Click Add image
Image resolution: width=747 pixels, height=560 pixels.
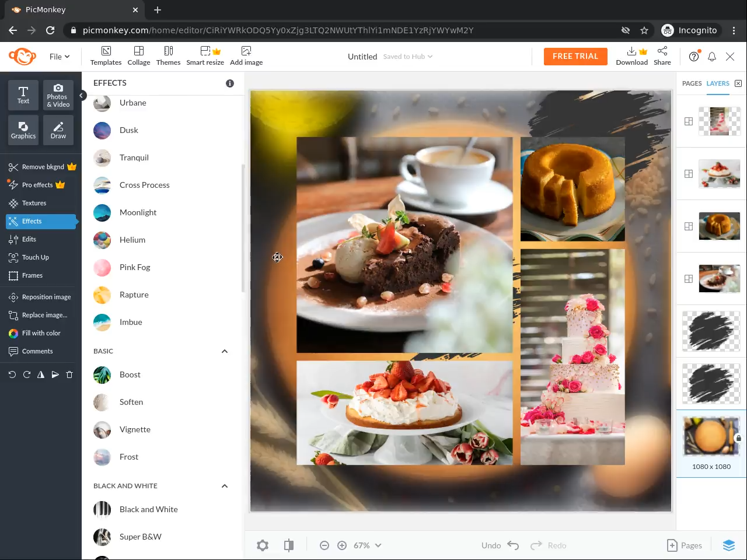(246, 56)
